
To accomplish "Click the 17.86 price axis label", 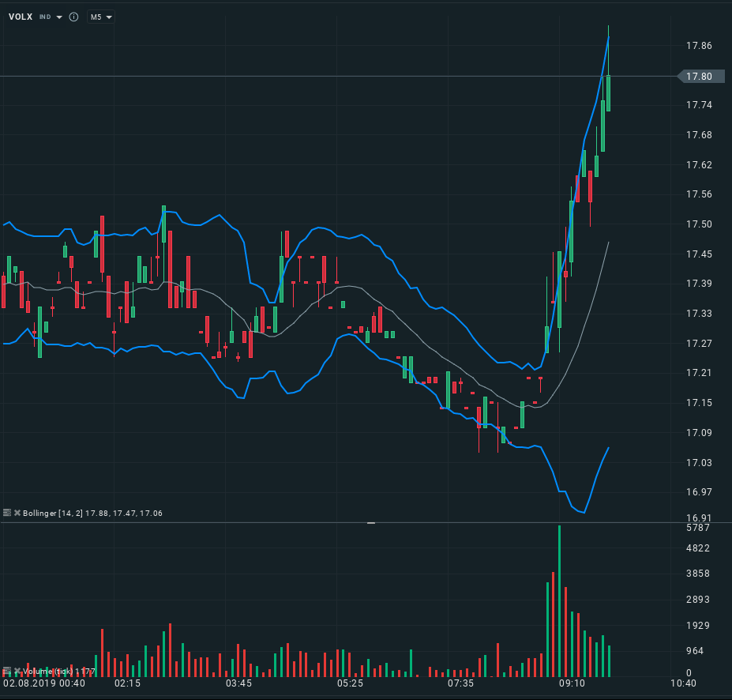I will coord(699,46).
